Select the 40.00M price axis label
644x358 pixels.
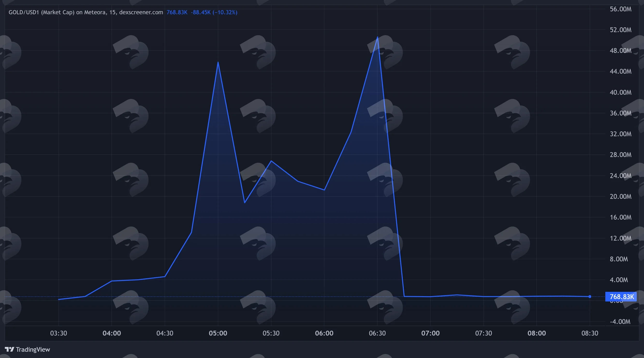621,92
